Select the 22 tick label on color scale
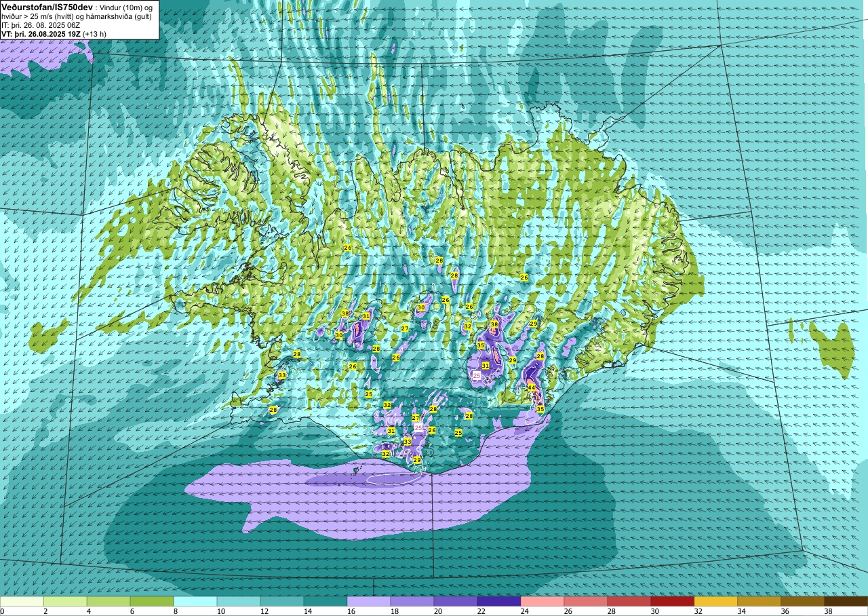This screenshot has width=868, height=616. pyautogui.click(x=481, y=611)
